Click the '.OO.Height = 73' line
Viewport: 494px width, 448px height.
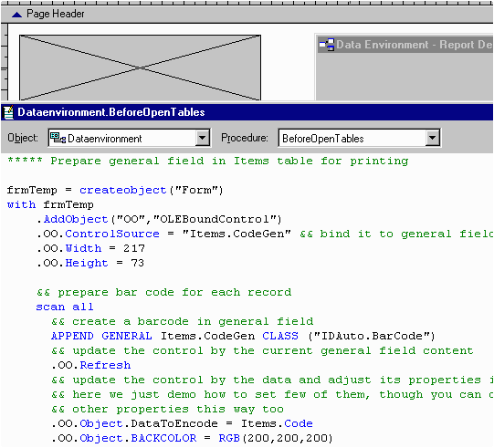click(90, 263)
